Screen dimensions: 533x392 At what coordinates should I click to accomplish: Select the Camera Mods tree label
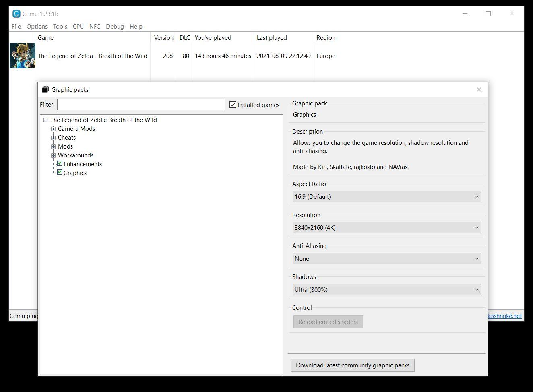pos(76,129)
